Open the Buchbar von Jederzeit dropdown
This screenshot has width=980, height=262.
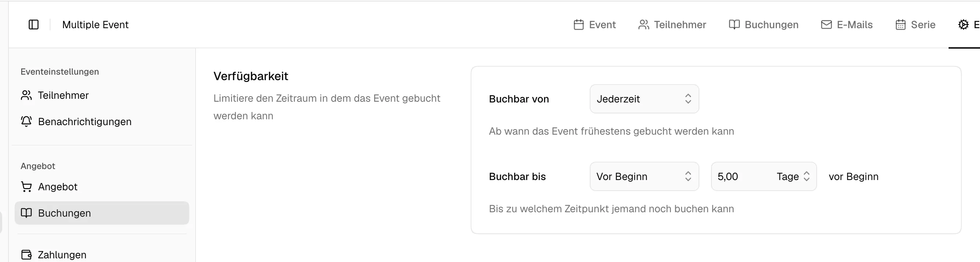click(644, 99)
